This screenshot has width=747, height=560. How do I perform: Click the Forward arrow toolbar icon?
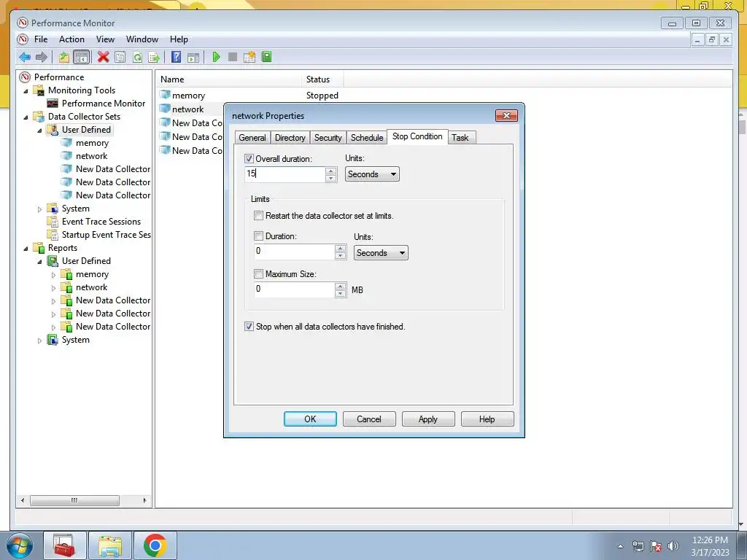tap(42, 57)
